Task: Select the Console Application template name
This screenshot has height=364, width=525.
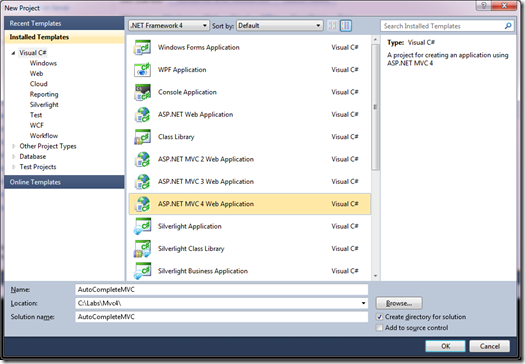Action: coord(188,92)
